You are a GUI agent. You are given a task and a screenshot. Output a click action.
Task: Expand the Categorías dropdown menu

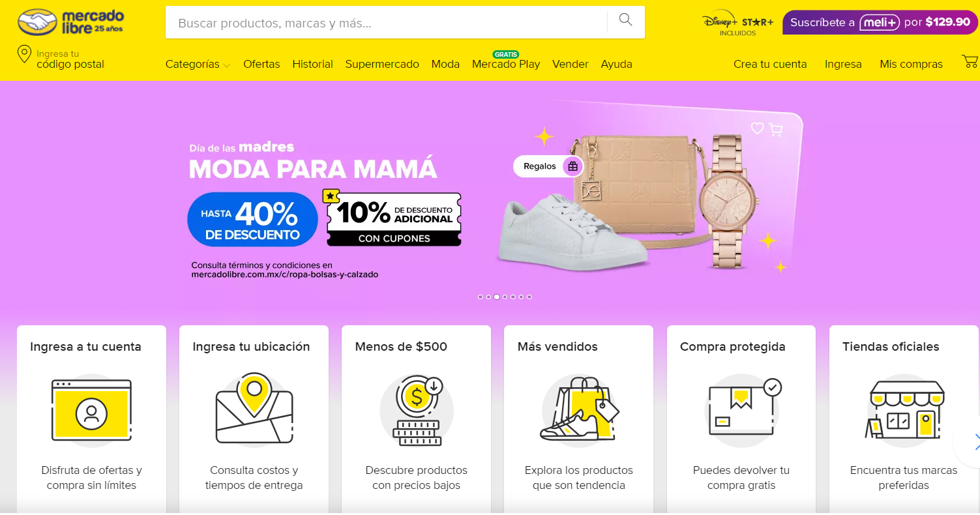pos(198,64)
